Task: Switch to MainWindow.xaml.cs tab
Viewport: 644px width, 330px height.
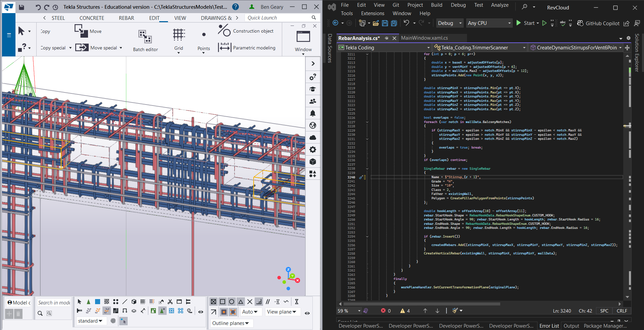Action: coord(424,38)
